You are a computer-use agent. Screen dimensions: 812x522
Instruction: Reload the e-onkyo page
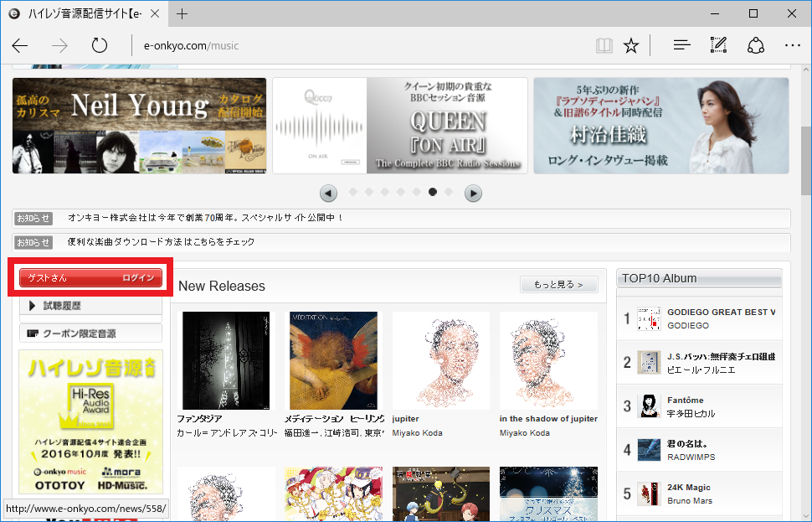100,45
